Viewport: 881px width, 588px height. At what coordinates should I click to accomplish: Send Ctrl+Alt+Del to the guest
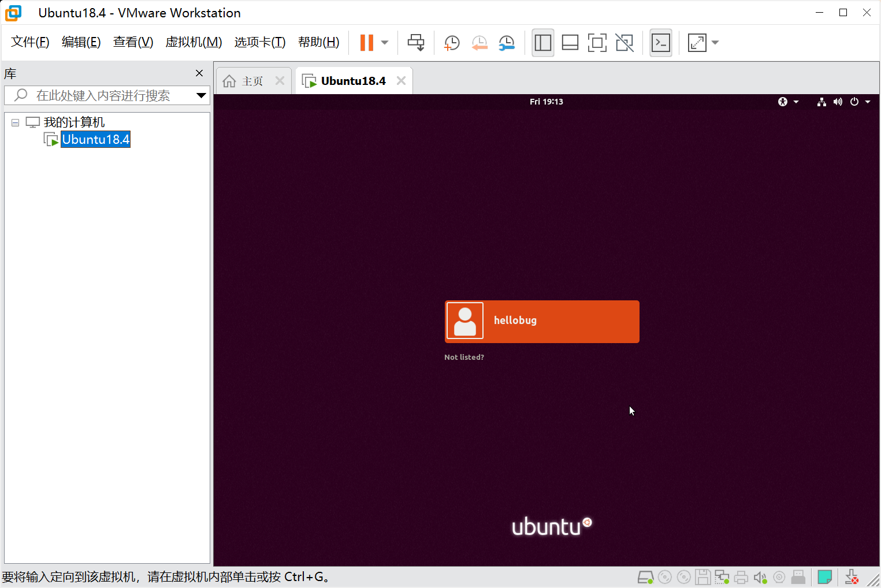[416, 42]
